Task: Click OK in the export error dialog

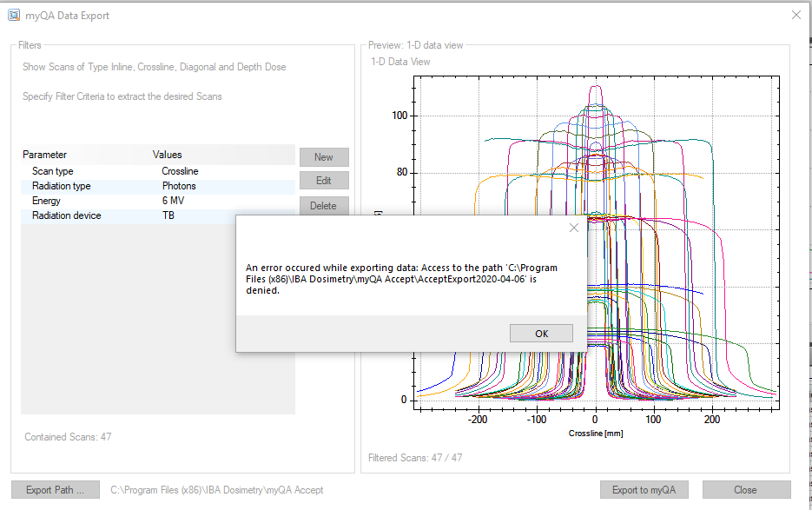Action: [541, 334]
